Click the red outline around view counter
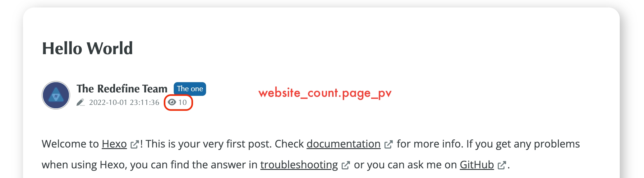 click(178, 102)
